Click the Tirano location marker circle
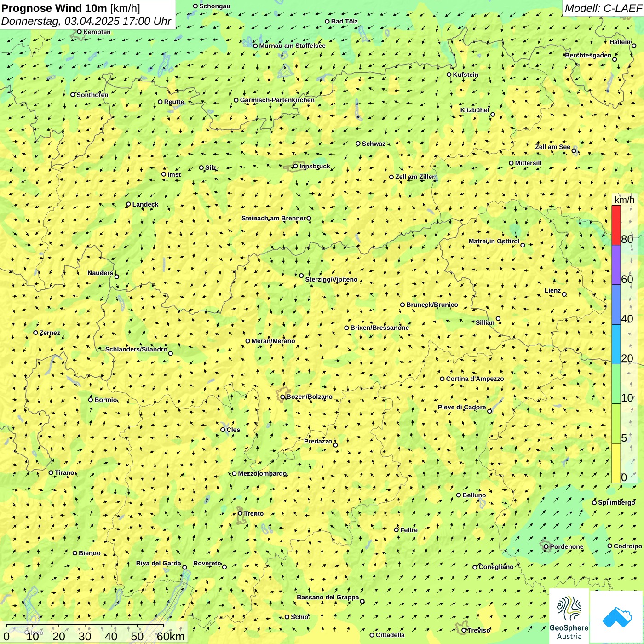This screenshot has height=644, width=644. click(51, 472)
